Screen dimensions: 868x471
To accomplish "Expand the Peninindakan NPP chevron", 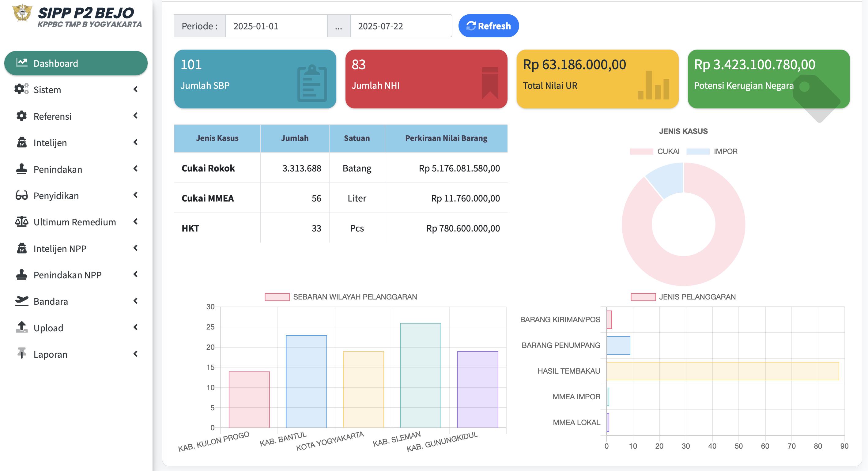I will point(135,275).
